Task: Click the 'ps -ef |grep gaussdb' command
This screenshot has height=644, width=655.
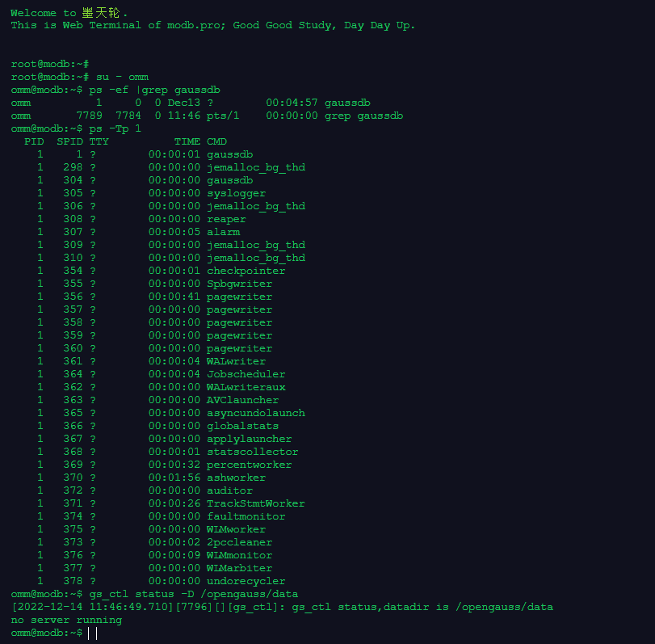Action: coord(154,90)
